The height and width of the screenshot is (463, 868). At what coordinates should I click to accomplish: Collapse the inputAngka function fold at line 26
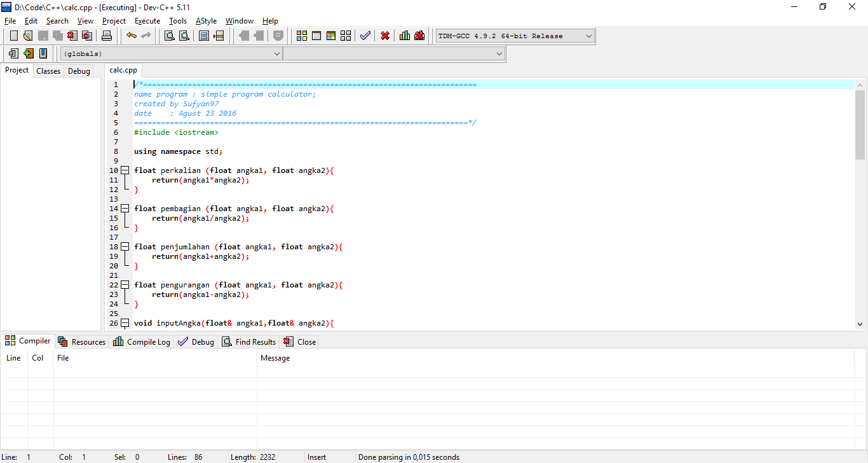tap(125, 323)
